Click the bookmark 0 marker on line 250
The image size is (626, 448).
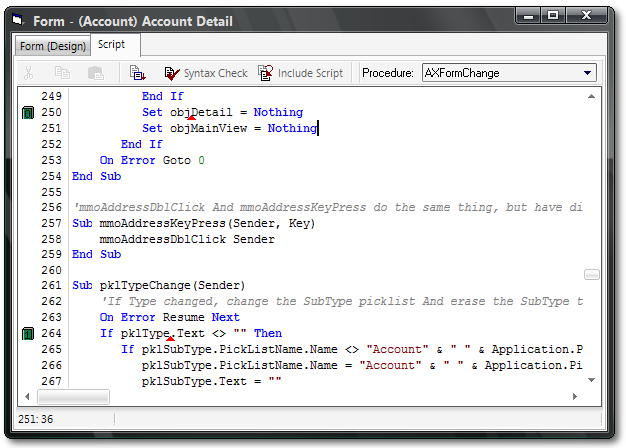coord(28,113)
